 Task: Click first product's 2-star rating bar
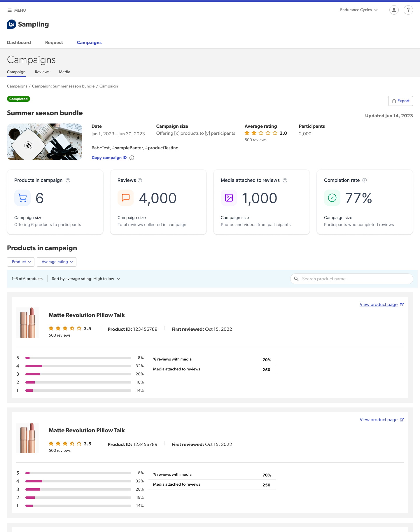click(x=78, y=382)
